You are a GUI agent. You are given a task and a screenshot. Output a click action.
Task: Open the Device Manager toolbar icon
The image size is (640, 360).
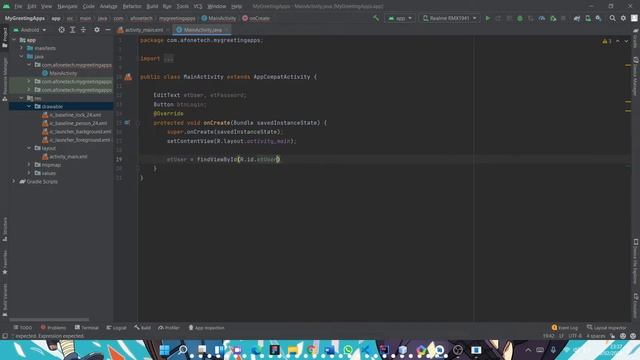pos(588,18)
